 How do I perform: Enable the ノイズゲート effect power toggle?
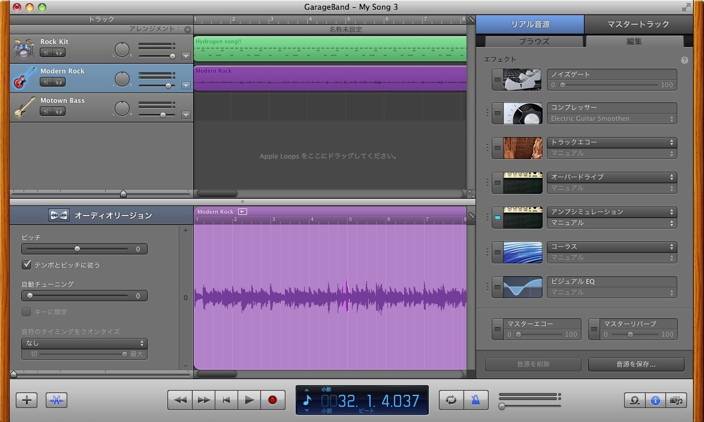[497, 79]
